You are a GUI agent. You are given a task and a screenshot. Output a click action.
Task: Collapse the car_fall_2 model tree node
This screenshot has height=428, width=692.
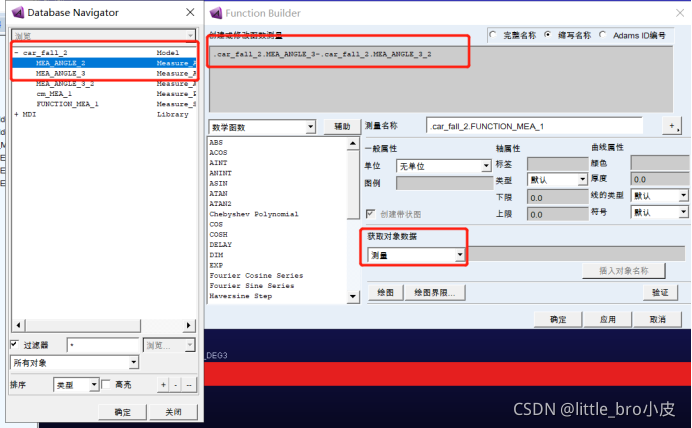coord(17,52)
